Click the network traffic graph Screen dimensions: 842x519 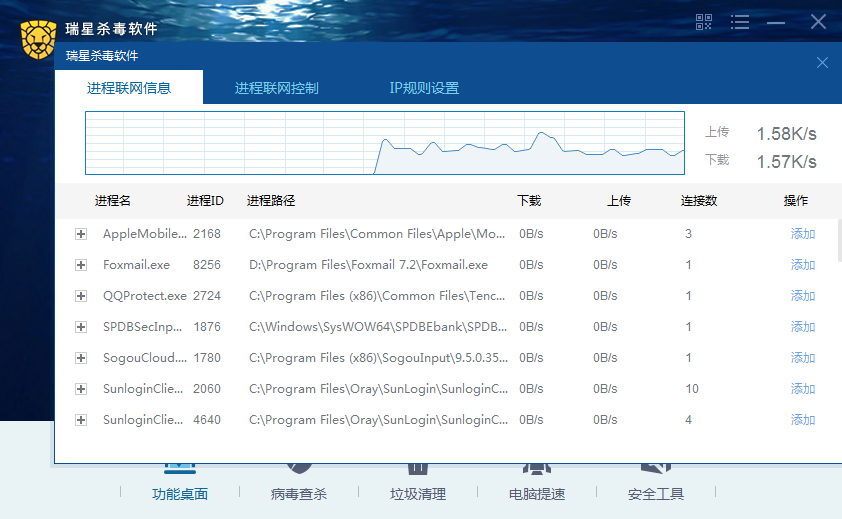(385, 143)
